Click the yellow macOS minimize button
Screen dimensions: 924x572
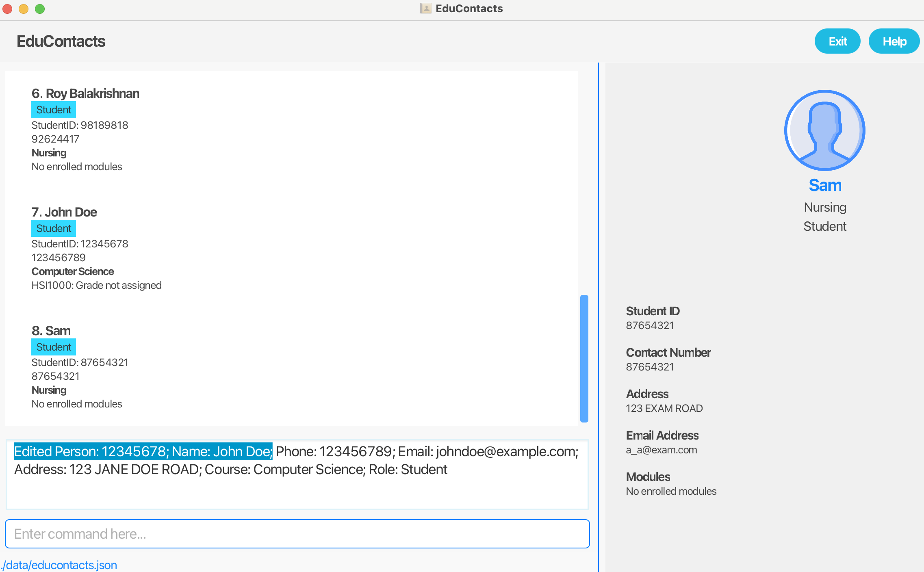click(x=24, y=9)
